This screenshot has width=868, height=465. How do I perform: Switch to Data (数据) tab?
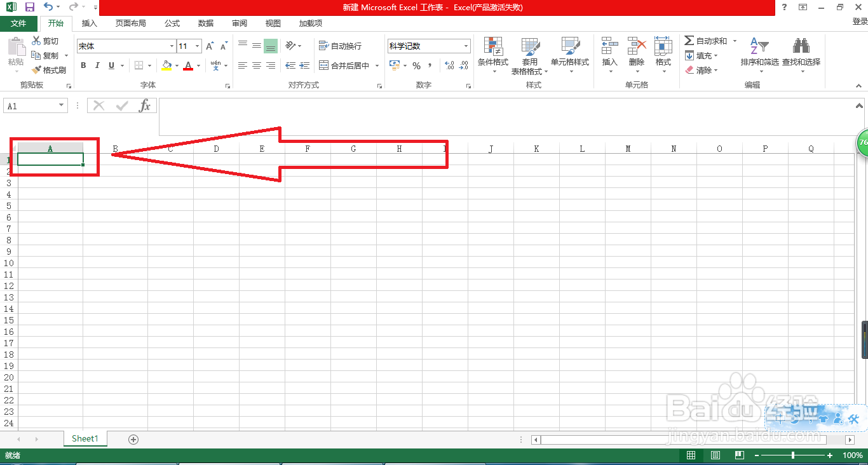pyautogui.click(x=206, y=24)
